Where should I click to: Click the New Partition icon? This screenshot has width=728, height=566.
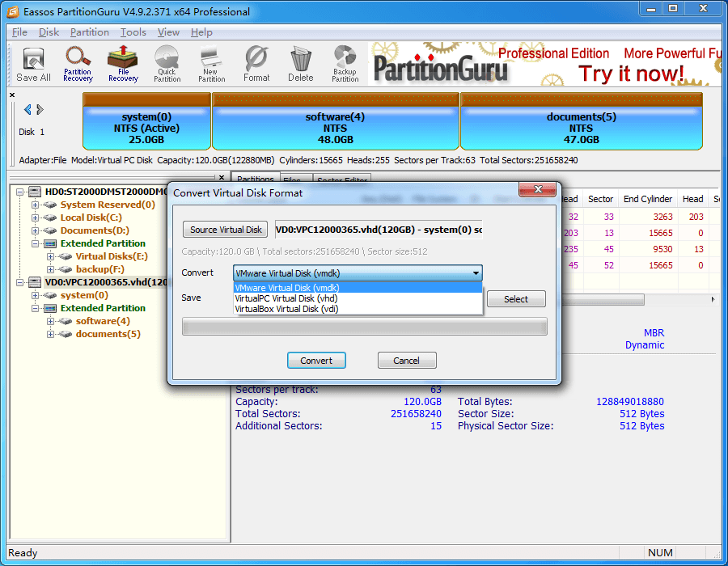coord(212,65)
